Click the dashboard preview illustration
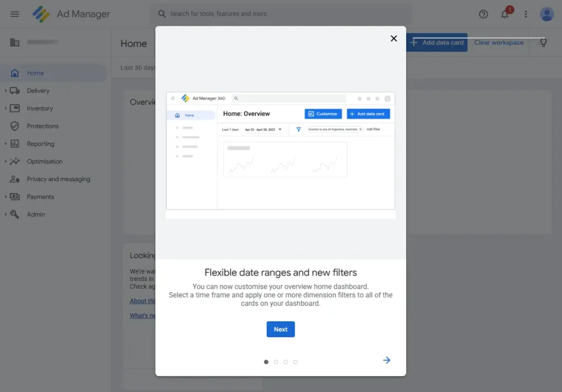The height and width of the screenshot is (392, 562). tap(280, 155)
